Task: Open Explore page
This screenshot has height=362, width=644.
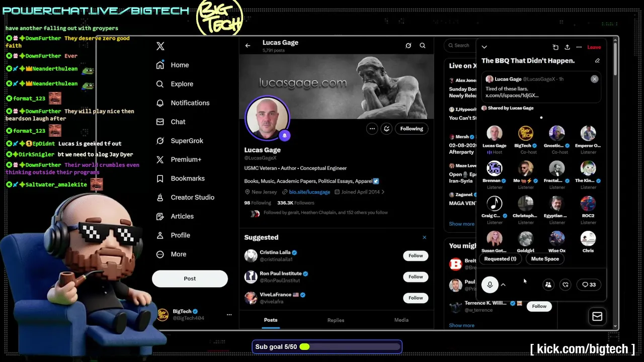Action: point(175,84)
